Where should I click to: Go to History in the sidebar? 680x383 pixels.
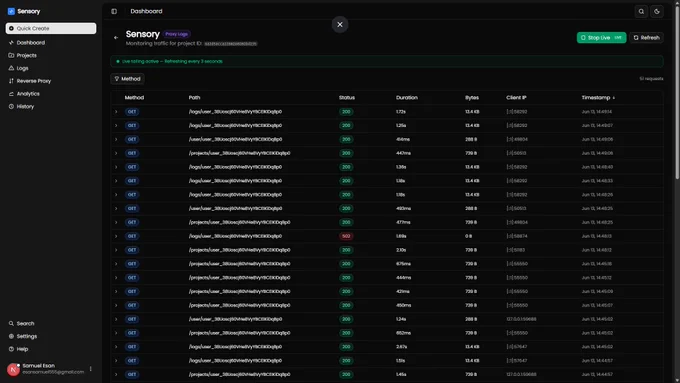[25, 106]
